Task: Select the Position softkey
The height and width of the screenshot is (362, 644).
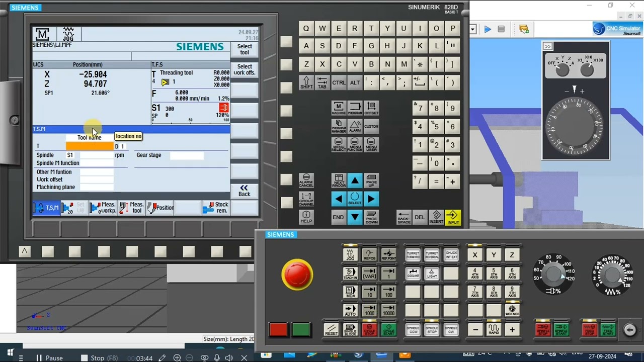Action: pos(159,208)
